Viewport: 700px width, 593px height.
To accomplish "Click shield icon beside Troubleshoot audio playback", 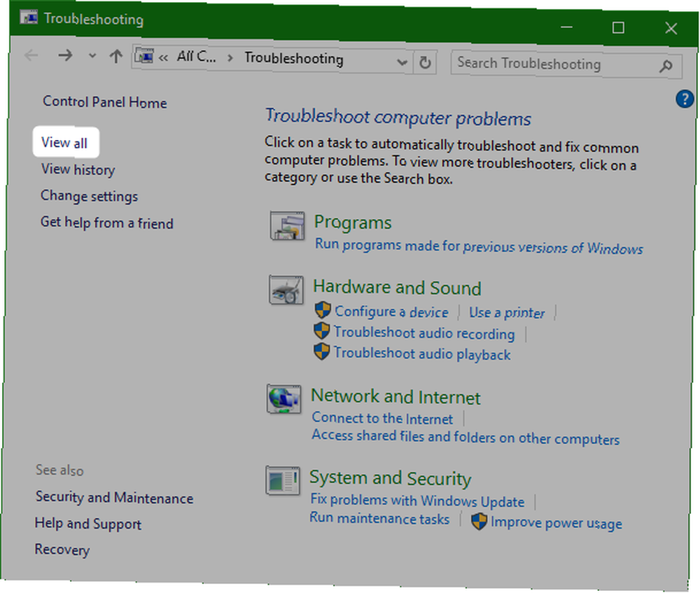I will 321,351.
